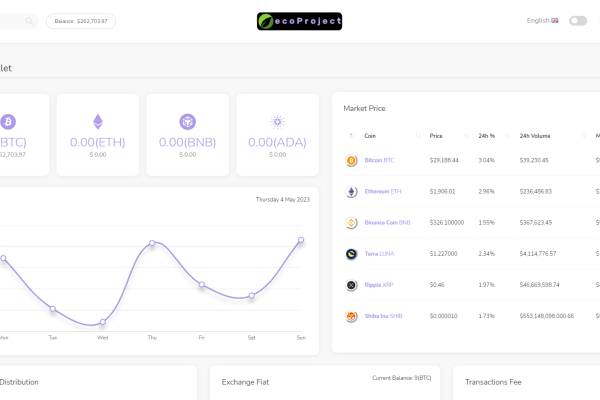Click the Sat data point on chart
This screenshot has width=600, height=400.
pos(251,296)
